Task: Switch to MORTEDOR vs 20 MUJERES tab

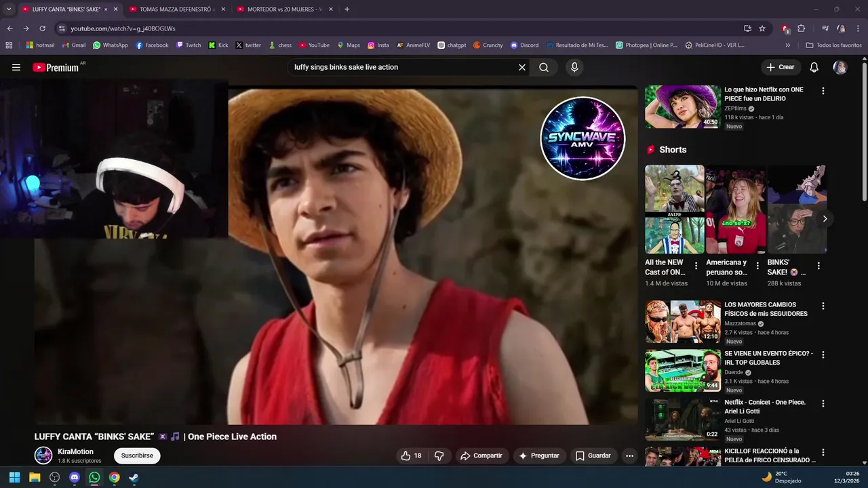Action: click(283, 9)
